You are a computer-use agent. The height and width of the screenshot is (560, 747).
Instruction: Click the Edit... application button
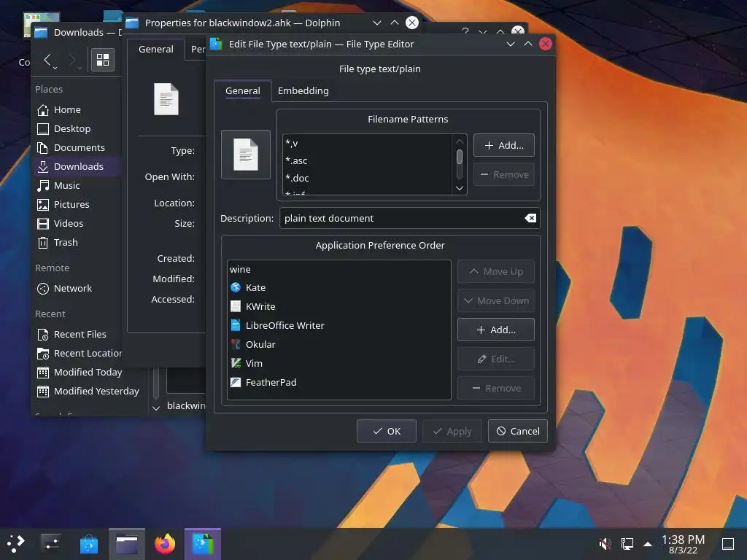[495, 359]
